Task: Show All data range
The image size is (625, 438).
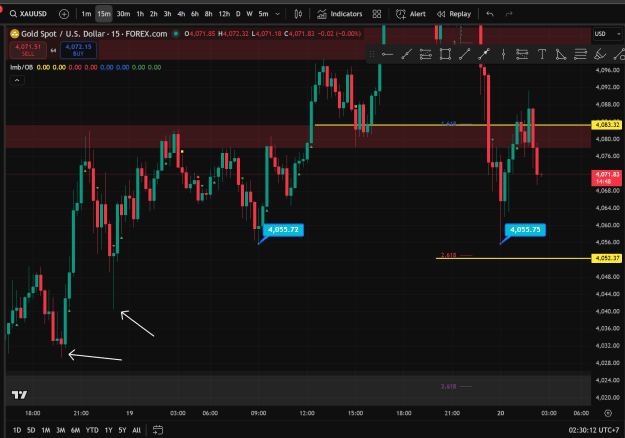Action: [136, 430]
